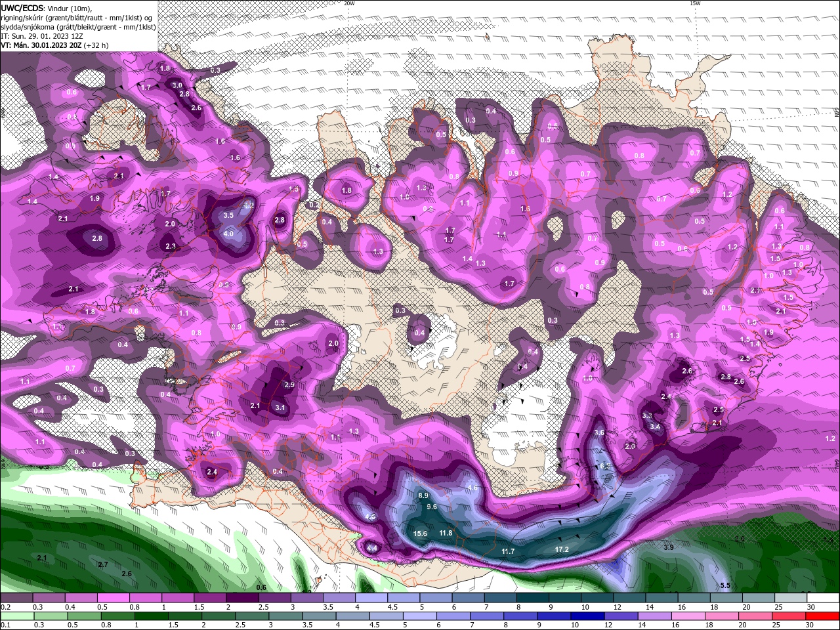This screenshot has height=630, width=840.
Task: Click the 11.8 value on the map
Action: (x=446, y=533)
